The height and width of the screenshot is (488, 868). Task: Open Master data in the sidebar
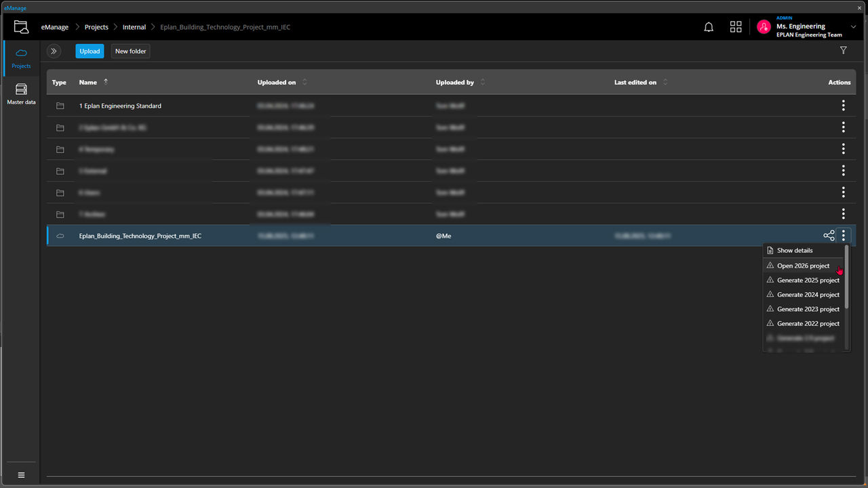21,94
